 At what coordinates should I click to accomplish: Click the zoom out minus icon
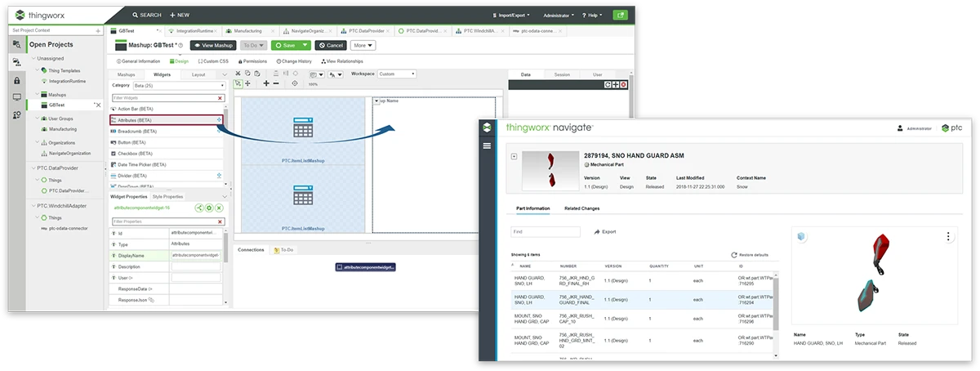click(x=276, y=83)
